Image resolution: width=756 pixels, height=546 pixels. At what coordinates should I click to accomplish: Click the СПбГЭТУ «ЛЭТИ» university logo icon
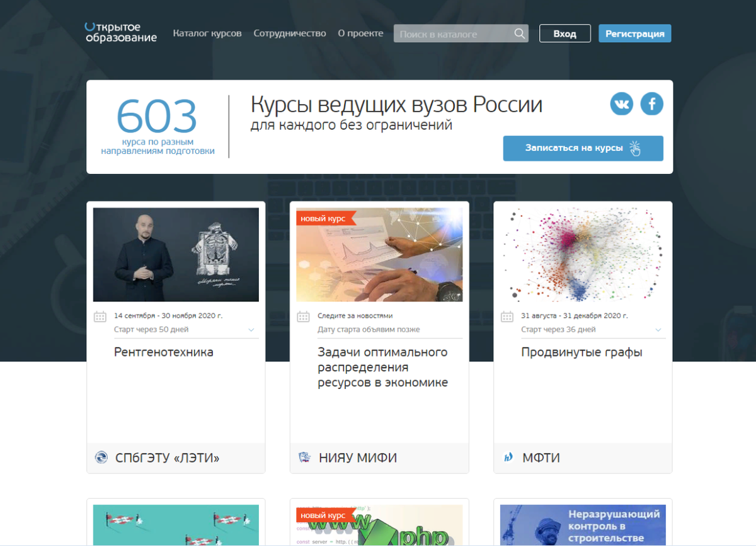(101, 458)
